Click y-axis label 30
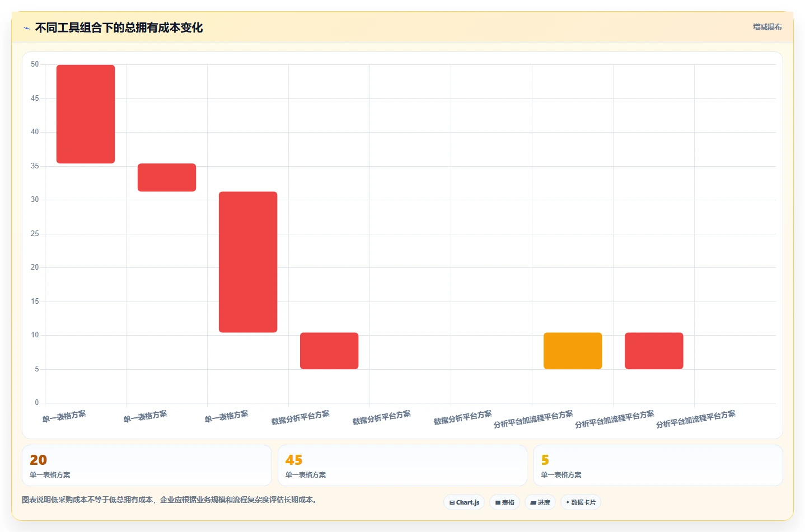 [x=35, y=200]
